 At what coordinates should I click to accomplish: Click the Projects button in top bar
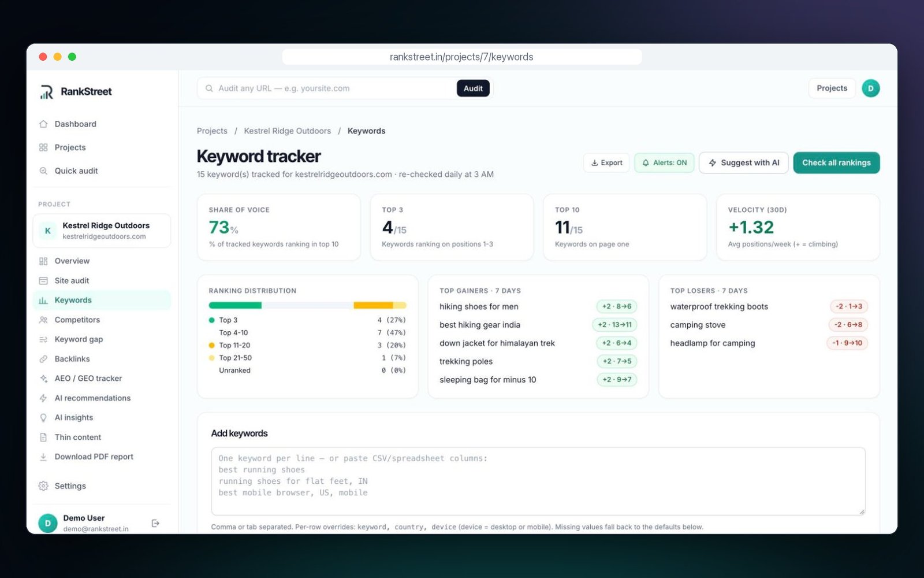[832, 88]
